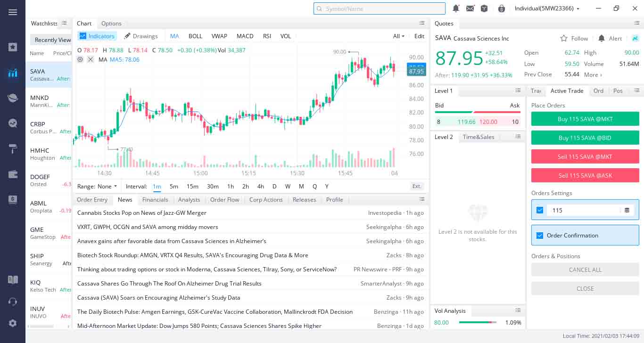The width and height of the screenshot is (644, 343).
Task: Open the Analysts tab
Action: tap(189, 199)
